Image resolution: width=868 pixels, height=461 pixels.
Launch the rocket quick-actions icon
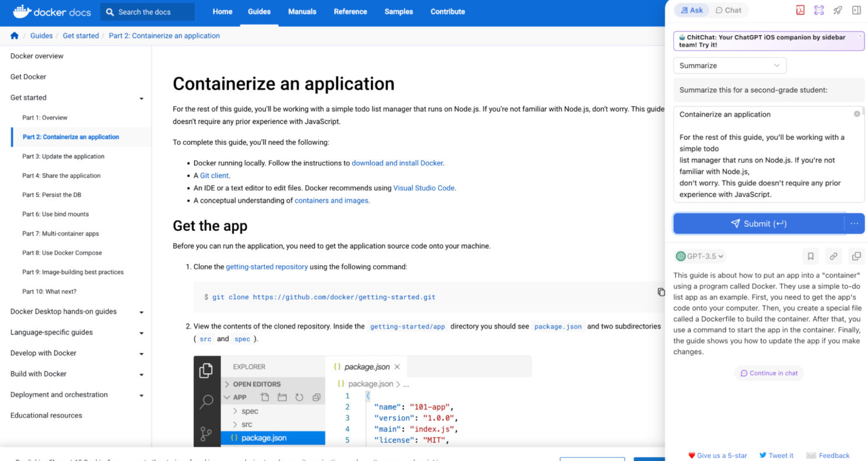pos(837,10)
